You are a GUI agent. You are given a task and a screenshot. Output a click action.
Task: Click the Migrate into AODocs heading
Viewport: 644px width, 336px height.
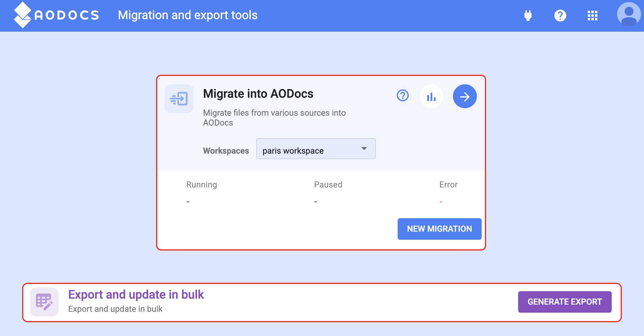pos(258,94)
